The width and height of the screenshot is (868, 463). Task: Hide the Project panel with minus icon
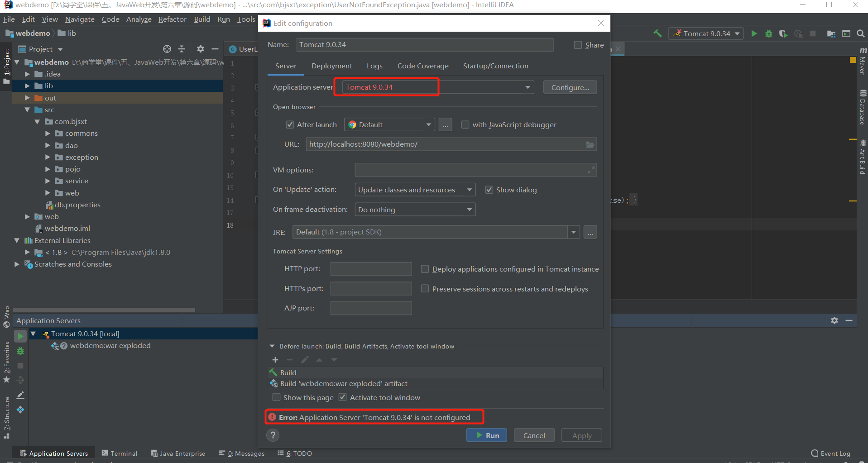[215, 49]
